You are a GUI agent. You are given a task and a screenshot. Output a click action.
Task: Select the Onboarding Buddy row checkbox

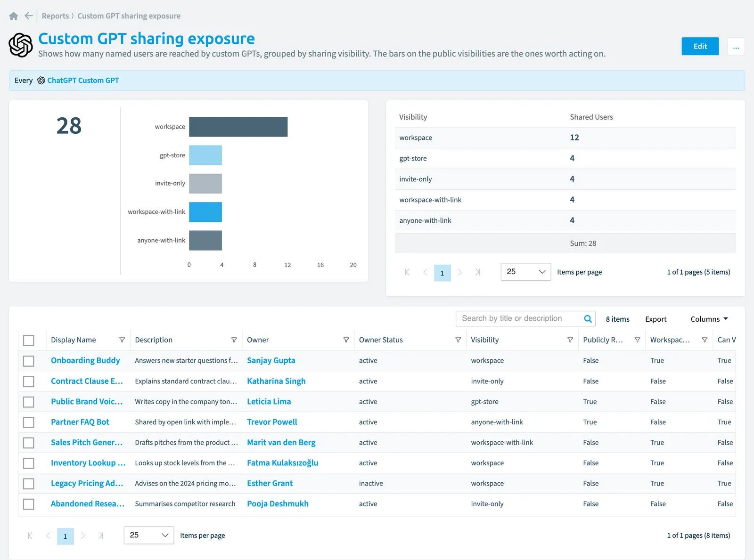(x=29, y=361)
